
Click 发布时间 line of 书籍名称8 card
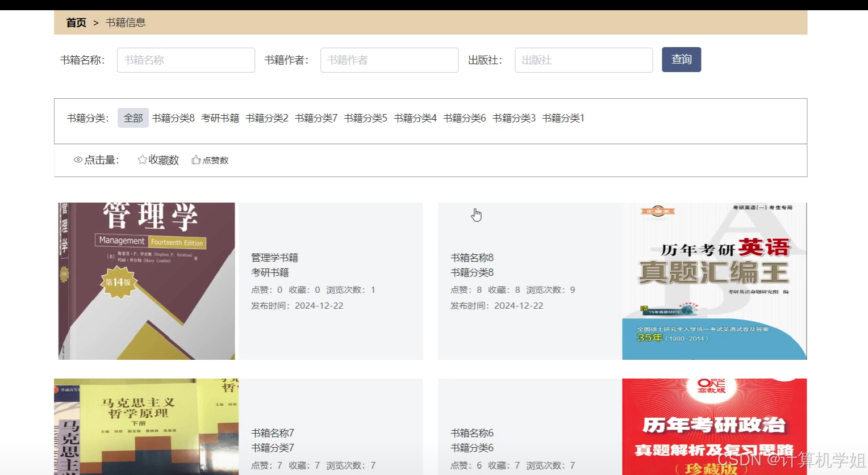496,306
